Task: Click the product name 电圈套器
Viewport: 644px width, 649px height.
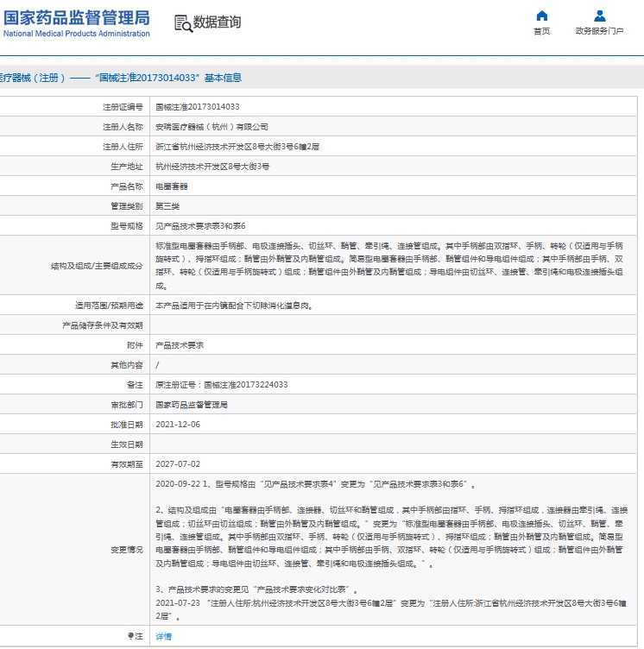Action: tap(172, 186)
